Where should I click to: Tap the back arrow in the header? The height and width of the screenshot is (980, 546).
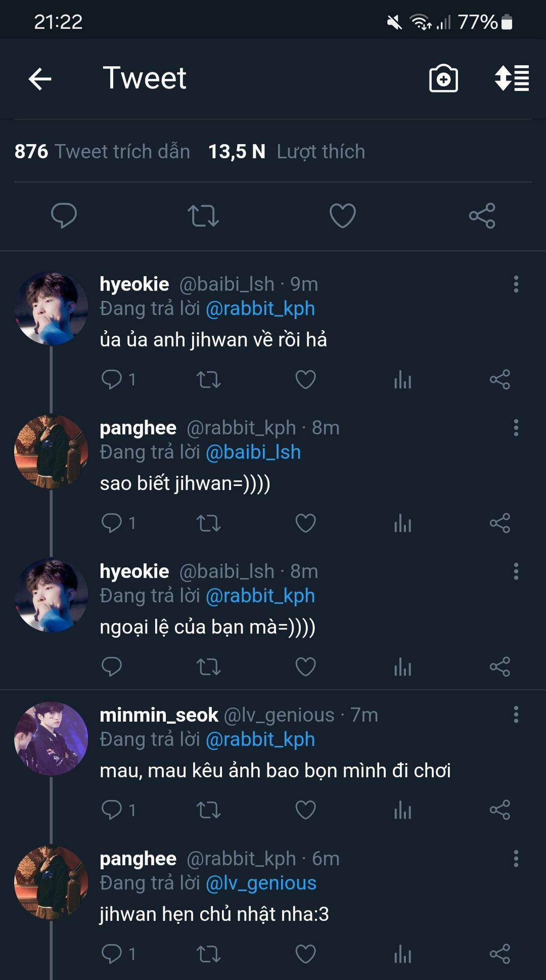tap(40, 79)
